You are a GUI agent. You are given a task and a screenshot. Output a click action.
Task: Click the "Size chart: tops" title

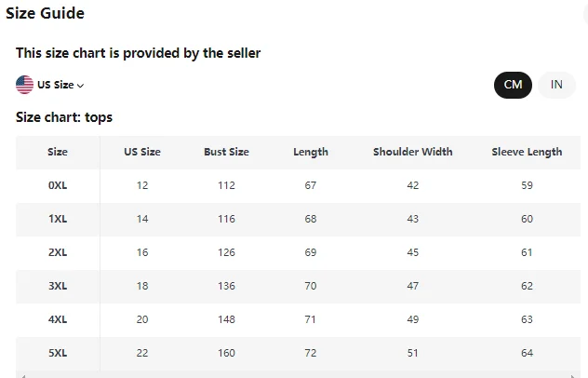coord(64,117)
